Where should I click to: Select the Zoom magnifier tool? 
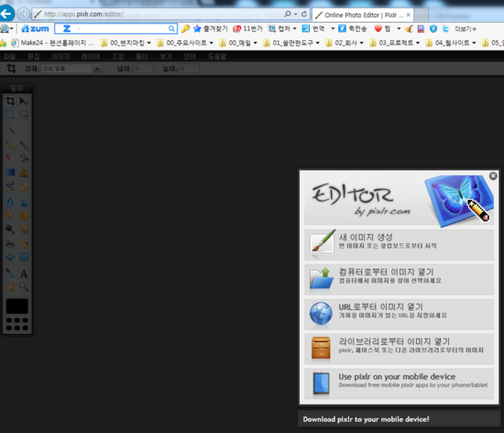pos(24,286)
